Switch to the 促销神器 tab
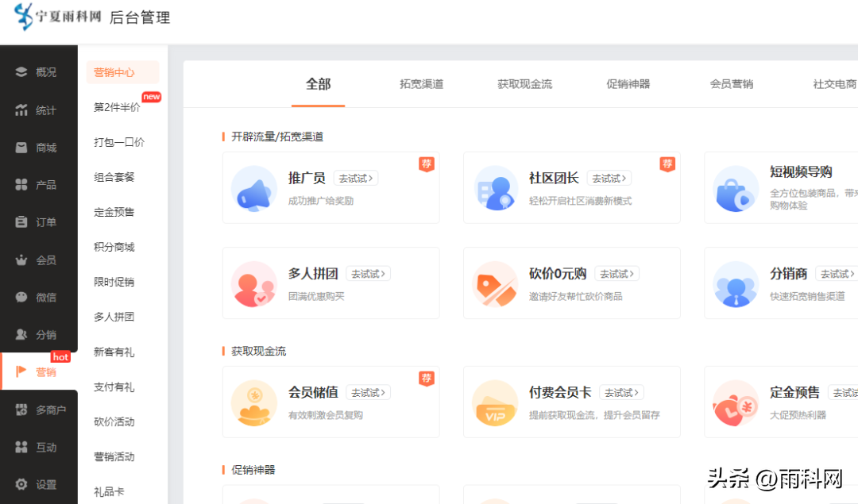This screenshot has width=858, height=504. pyautogui.click(x=628, y=84)
